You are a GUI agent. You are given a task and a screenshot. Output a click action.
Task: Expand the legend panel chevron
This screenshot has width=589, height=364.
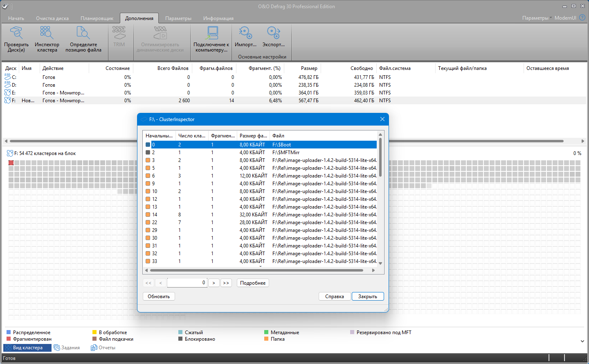pyautogui.click(x=582, y=341)
